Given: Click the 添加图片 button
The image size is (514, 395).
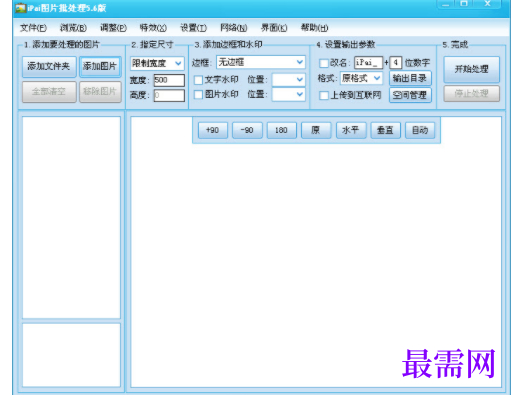Looking at the screenshot, I should (x=100, y=67).
